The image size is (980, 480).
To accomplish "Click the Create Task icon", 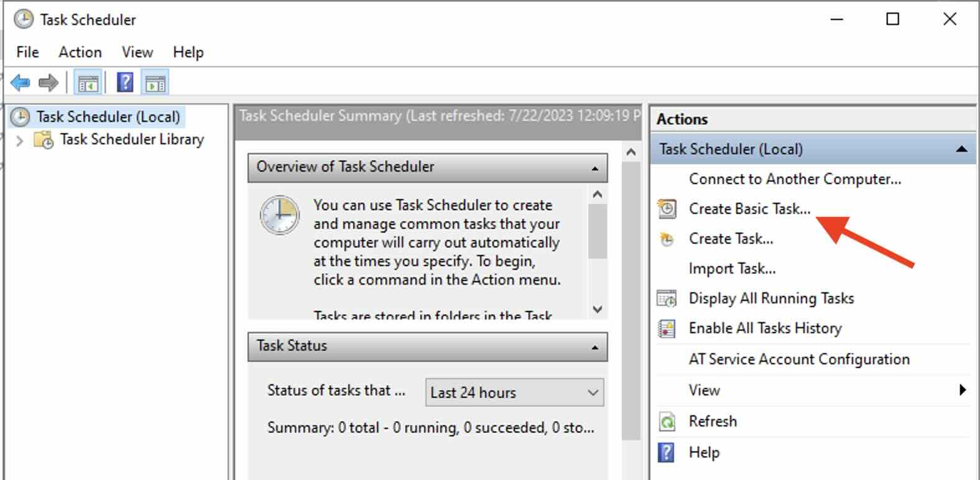I will pos(667,239).
